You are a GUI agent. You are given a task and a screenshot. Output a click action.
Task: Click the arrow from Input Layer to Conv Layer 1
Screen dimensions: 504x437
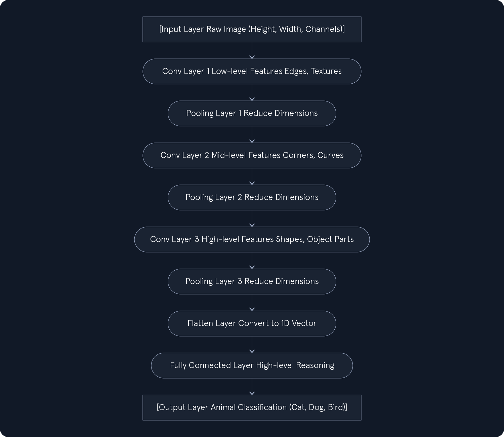[x=252, y=50]
